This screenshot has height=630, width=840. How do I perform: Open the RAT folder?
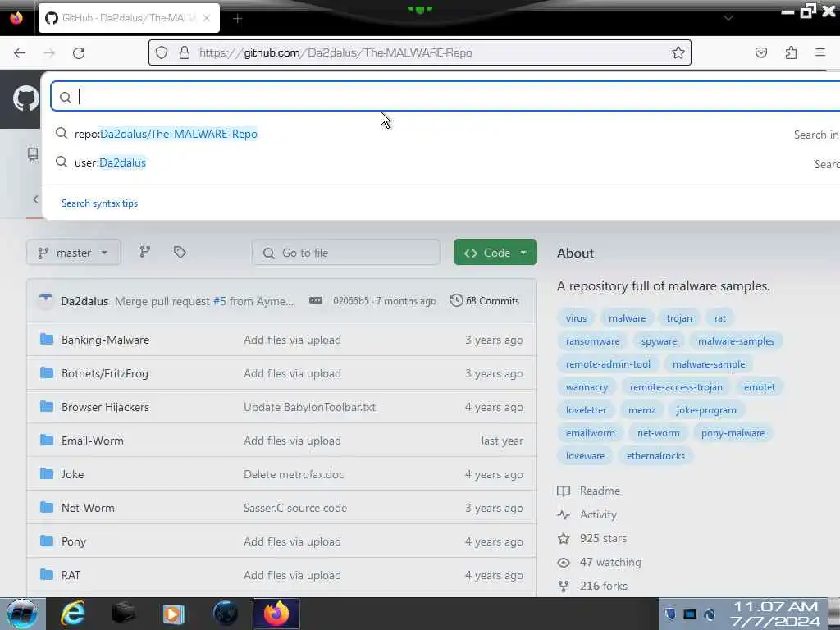tap(71, 575)
